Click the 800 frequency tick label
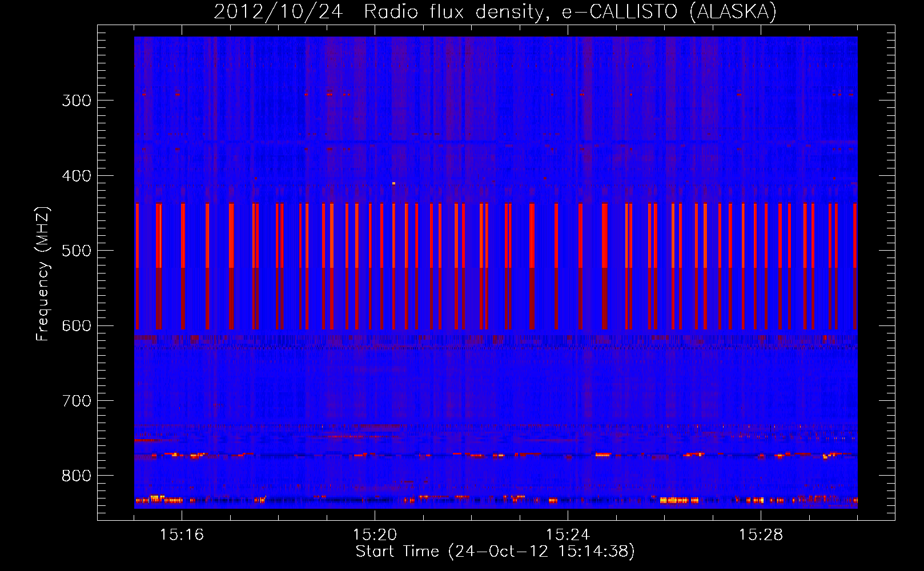The width and height of the screenshot is (924, 571). (x=77, y=476)
